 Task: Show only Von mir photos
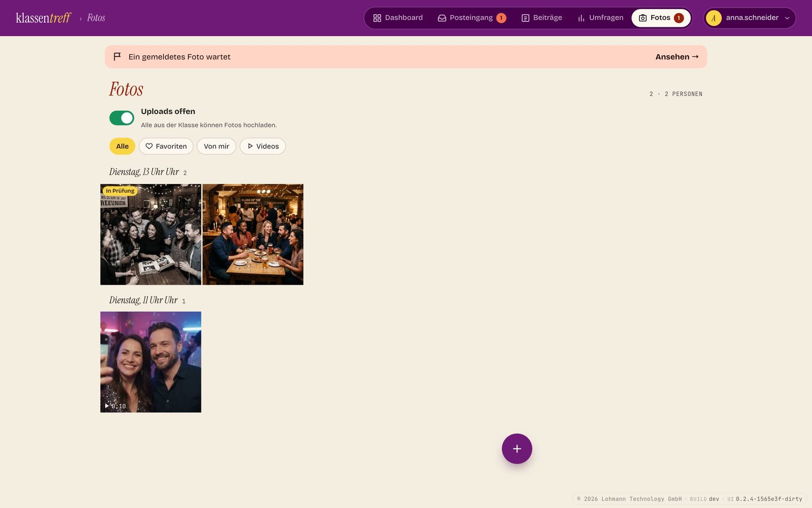[x=216, y=146]
